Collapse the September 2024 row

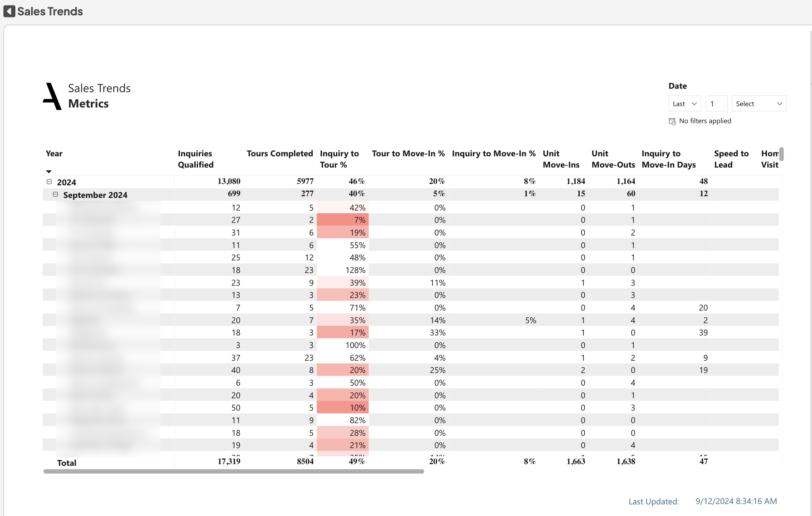pyautogui.click(x=55, y=194)
